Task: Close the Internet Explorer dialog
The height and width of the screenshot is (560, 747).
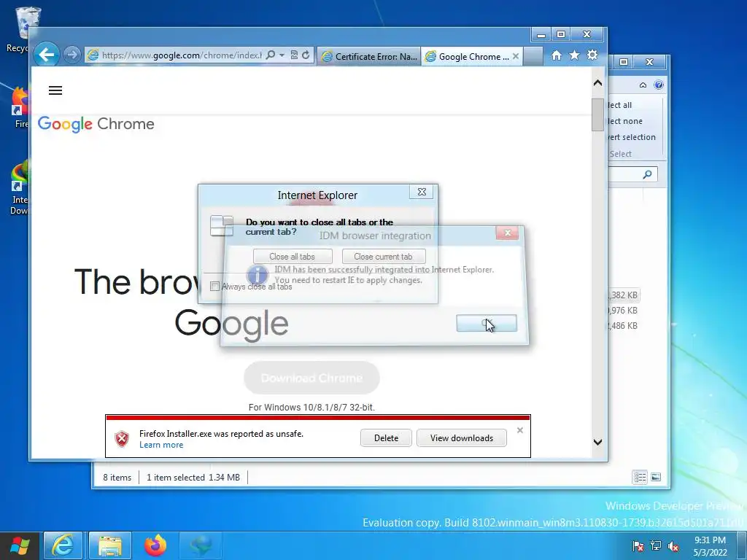Action: (x=422, y=192)
